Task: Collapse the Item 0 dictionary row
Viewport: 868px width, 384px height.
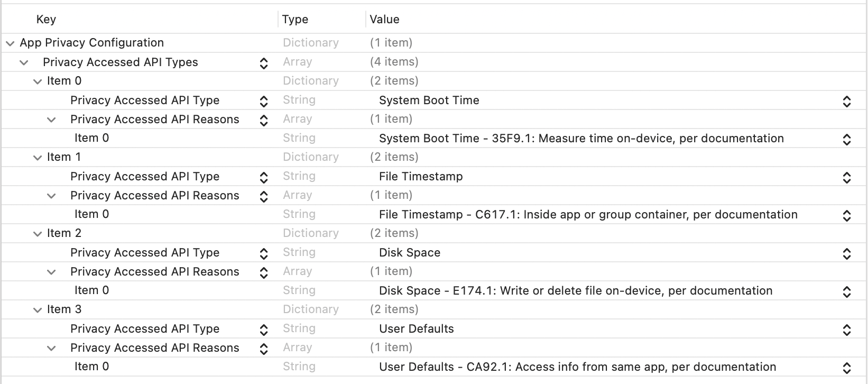Action: (x=38, y=81)
